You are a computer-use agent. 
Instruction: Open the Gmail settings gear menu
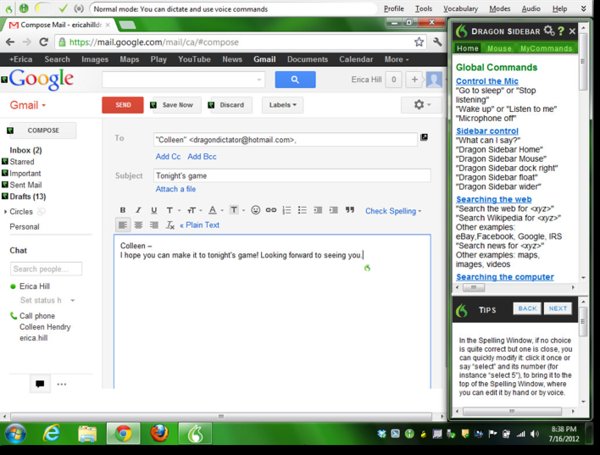422,104
